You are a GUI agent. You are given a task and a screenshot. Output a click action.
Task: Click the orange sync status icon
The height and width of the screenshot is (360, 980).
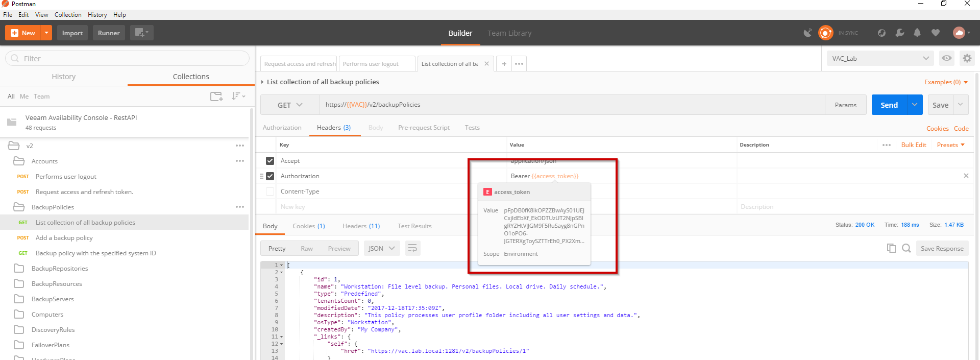coord(825,33)
